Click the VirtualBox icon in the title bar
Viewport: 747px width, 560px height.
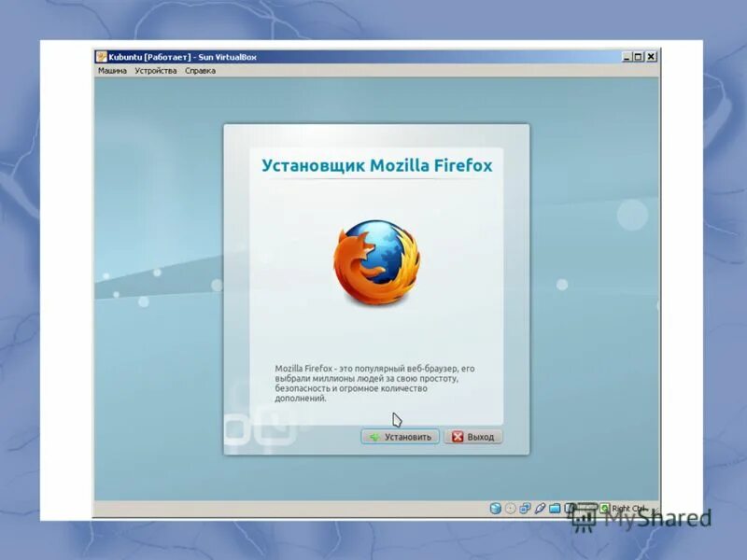102,57
